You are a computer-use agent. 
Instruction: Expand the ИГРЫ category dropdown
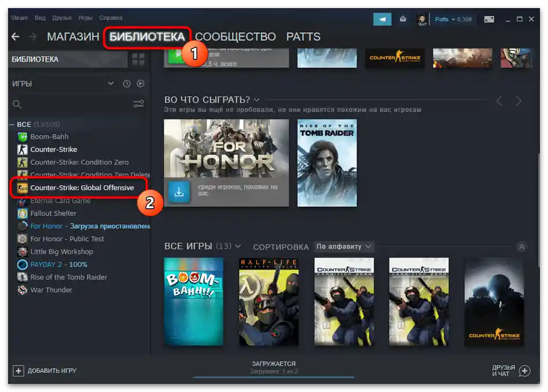[x=111, y=84]
